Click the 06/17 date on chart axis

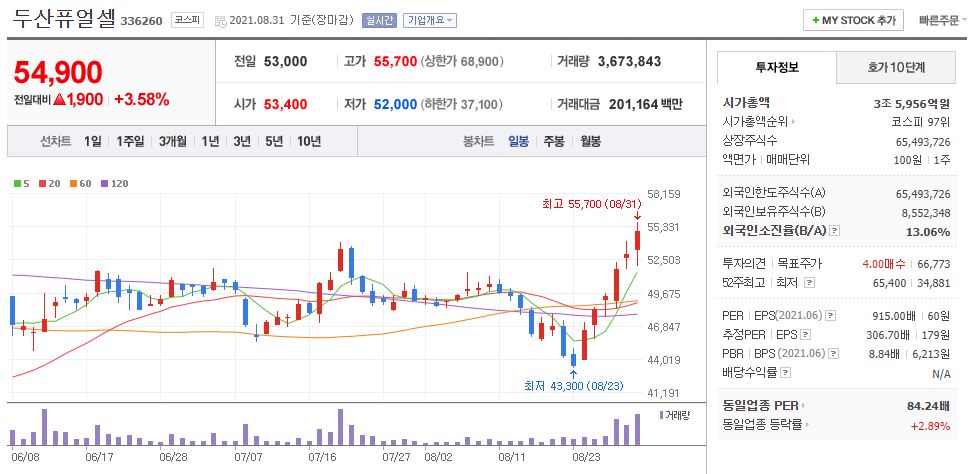[100, 457]
